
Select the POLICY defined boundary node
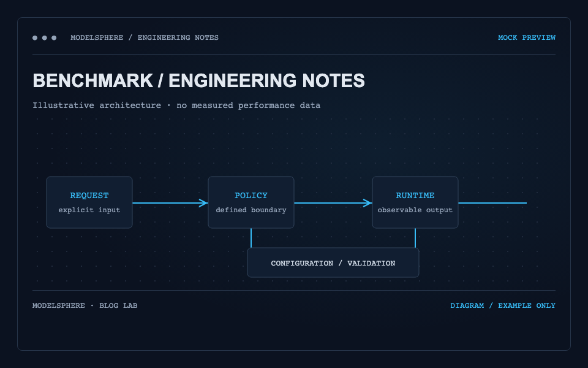pyautogui.click(x=251, y=202)
